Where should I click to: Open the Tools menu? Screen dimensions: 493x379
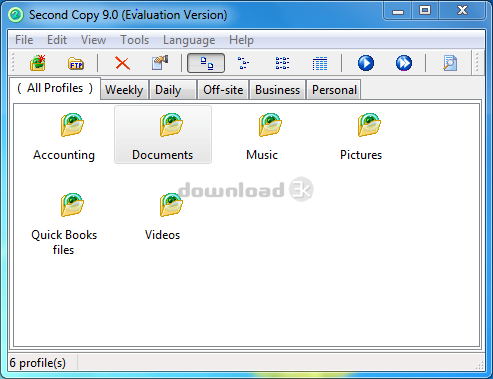pyautogui.click(x=134, y=40)
